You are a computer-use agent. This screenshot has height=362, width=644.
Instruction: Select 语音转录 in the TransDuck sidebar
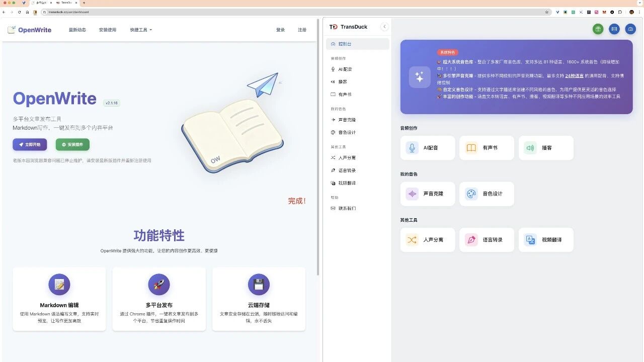tap(358, 170)
